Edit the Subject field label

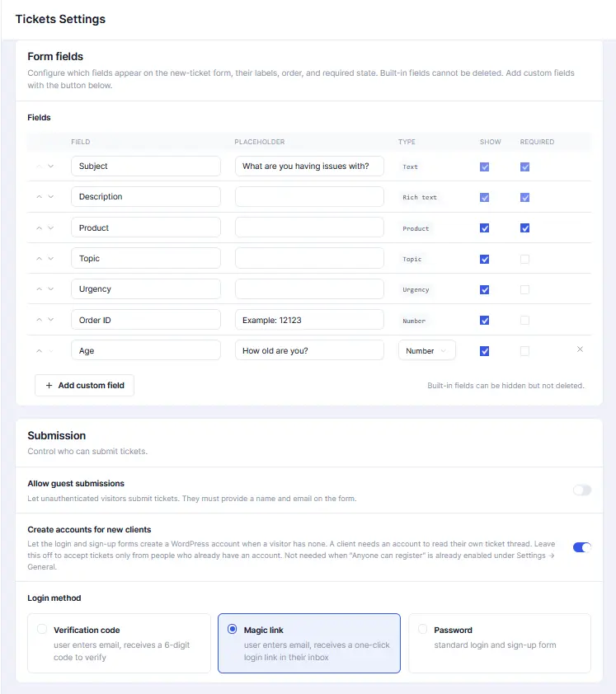(146, 166)
